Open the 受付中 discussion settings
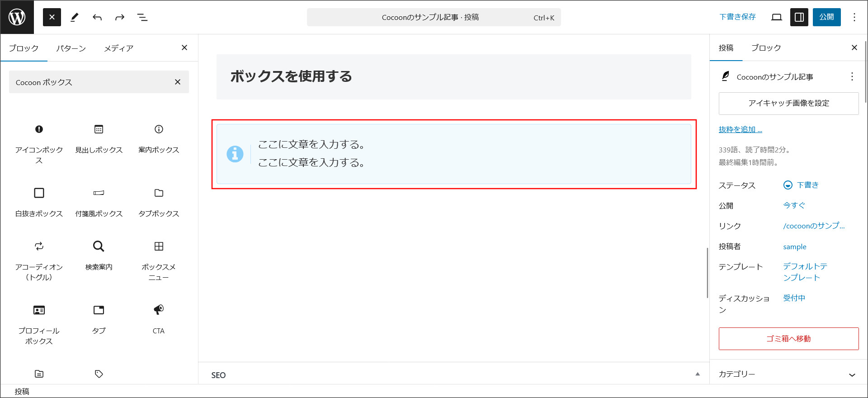The height and width of the screenshot is (398, 868). click(794, 298)
